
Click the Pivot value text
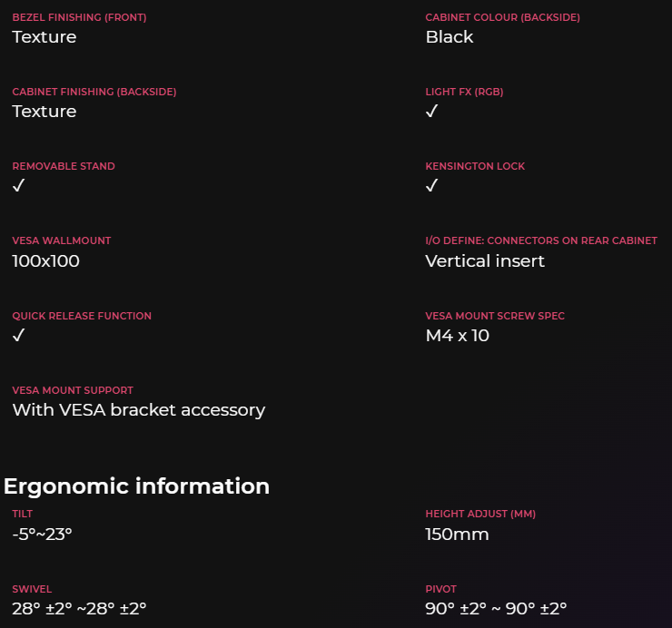tap(496, 609)
